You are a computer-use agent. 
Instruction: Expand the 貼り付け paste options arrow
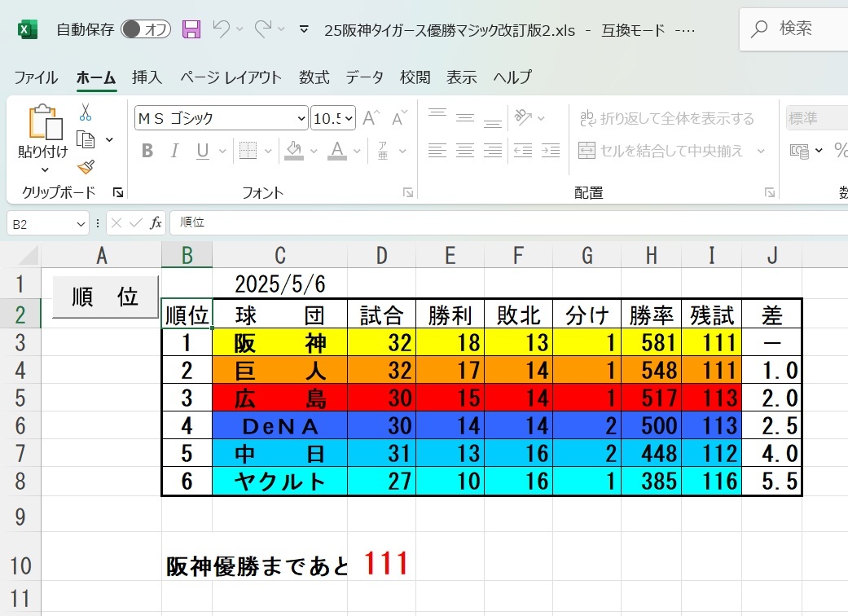(44, 169)
